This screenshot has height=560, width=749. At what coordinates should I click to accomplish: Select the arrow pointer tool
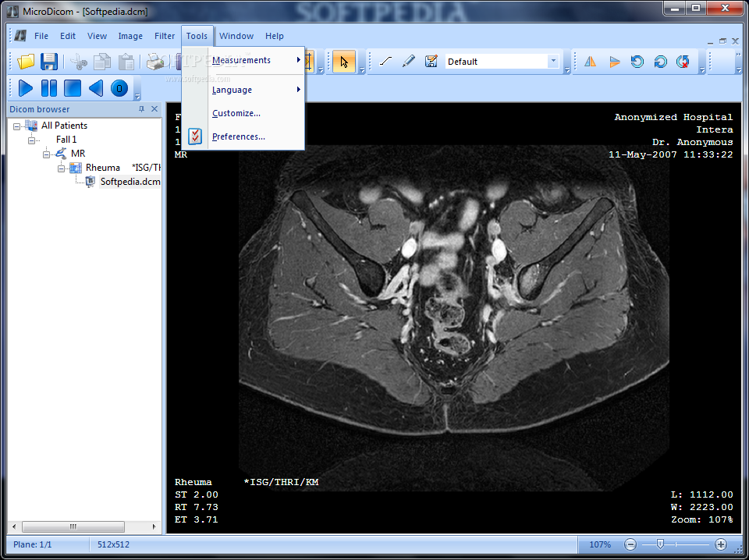[x=344, y=62]
